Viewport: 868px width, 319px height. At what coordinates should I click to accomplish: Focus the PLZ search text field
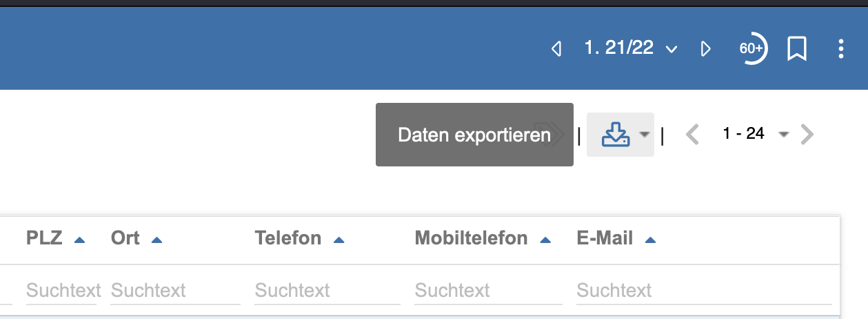[x=63, y=291]
